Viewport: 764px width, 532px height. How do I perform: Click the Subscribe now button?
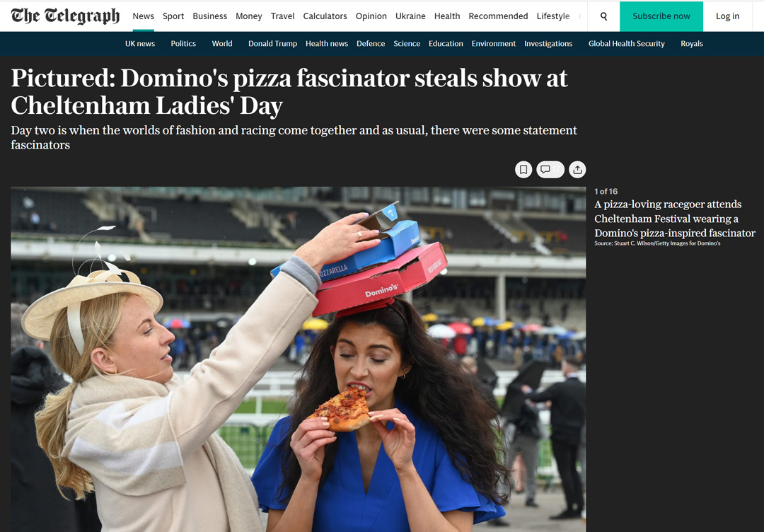point(661,16)
